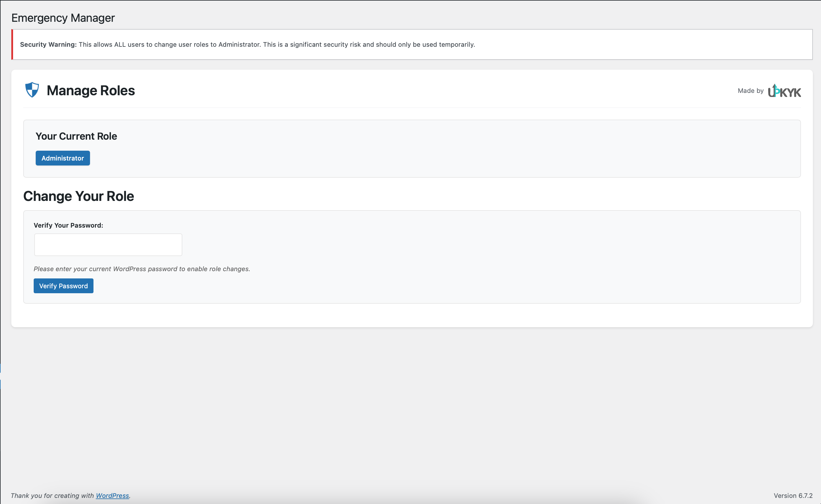Focus the Verify Your Password input field
Image resolution: width=821 pixels, height=504 pixels.
click(x=108, y=245)
